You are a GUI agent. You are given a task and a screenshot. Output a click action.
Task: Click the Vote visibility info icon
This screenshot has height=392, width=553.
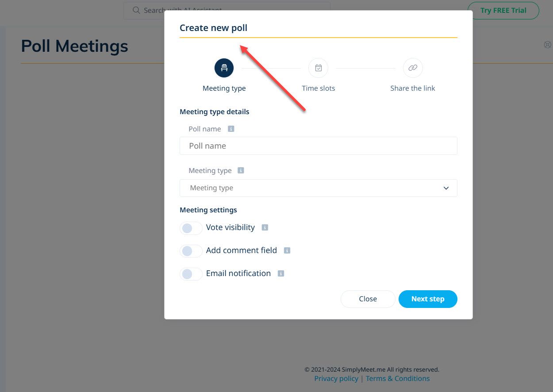(265, 227)
